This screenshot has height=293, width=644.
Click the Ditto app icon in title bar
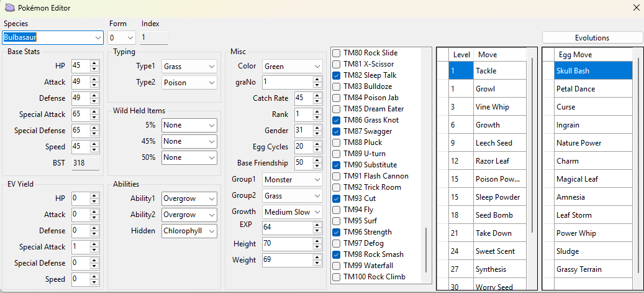[9, 7]
